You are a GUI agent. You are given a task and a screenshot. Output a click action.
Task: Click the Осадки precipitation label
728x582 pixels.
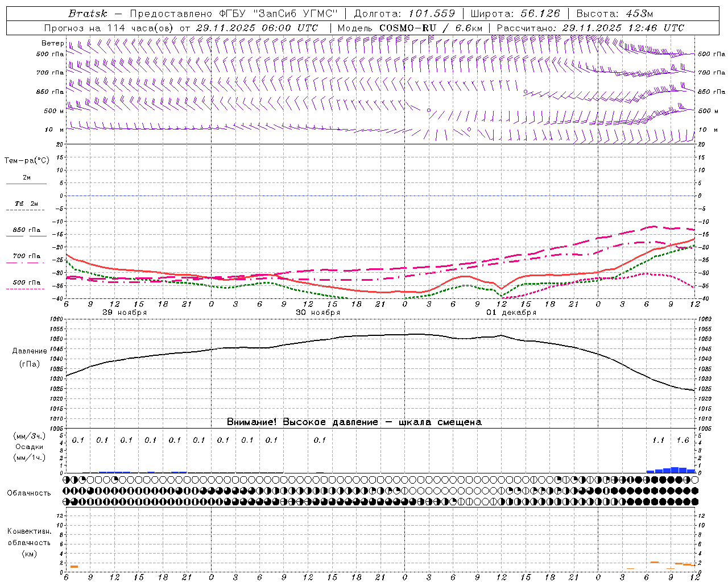point(29,447)
